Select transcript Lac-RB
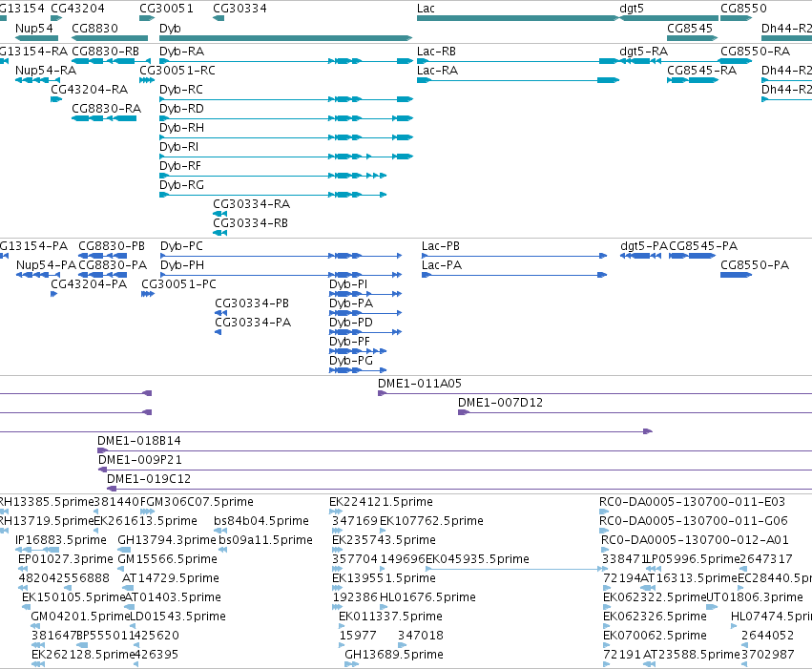Image resolution: width=812 pixels, height=669 pixels. 437,52
